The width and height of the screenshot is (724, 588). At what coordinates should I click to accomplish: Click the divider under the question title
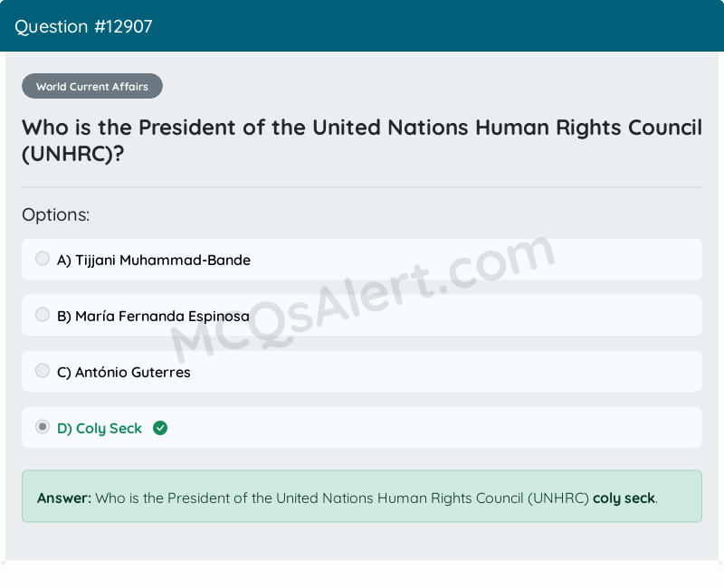tap(362, 187)
